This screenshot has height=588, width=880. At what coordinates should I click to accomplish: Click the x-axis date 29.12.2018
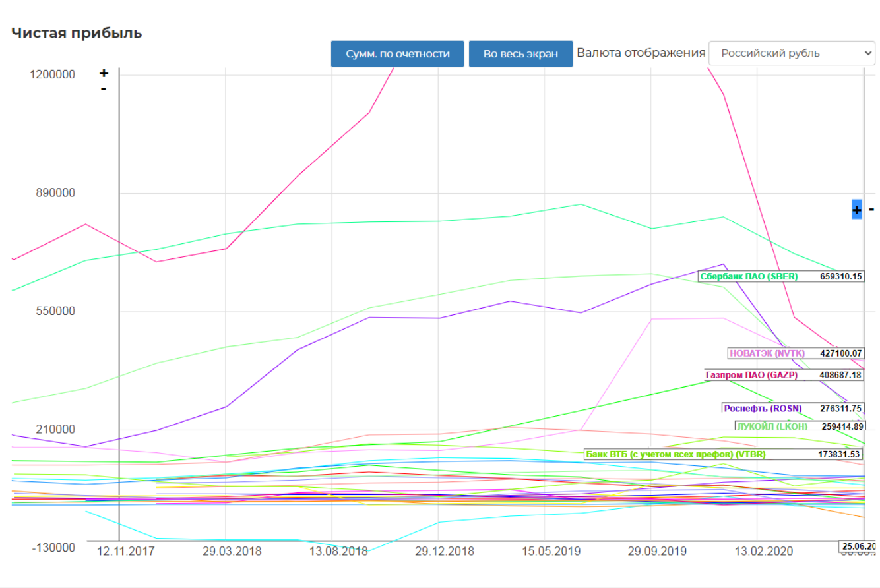click(x=445, y=551)
